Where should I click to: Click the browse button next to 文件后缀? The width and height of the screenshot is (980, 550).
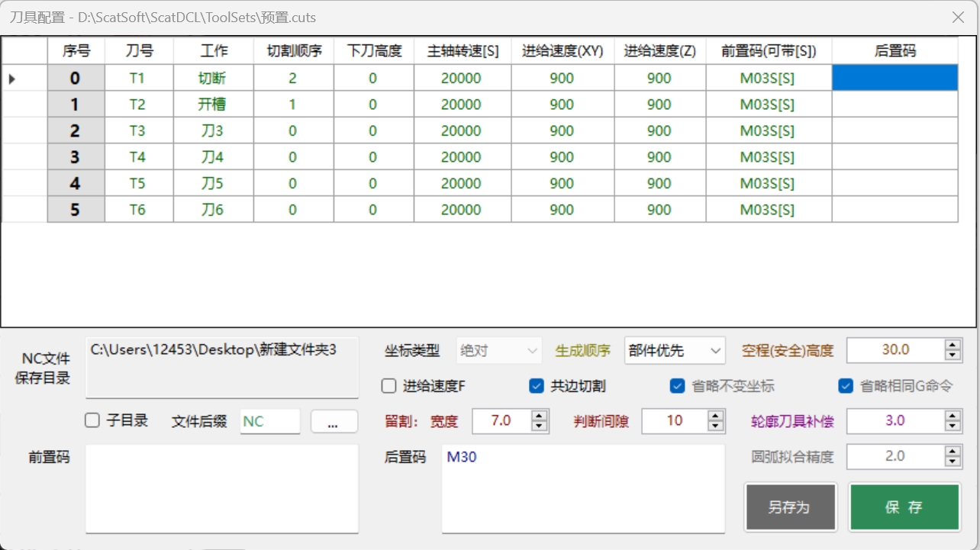point(334,422)
